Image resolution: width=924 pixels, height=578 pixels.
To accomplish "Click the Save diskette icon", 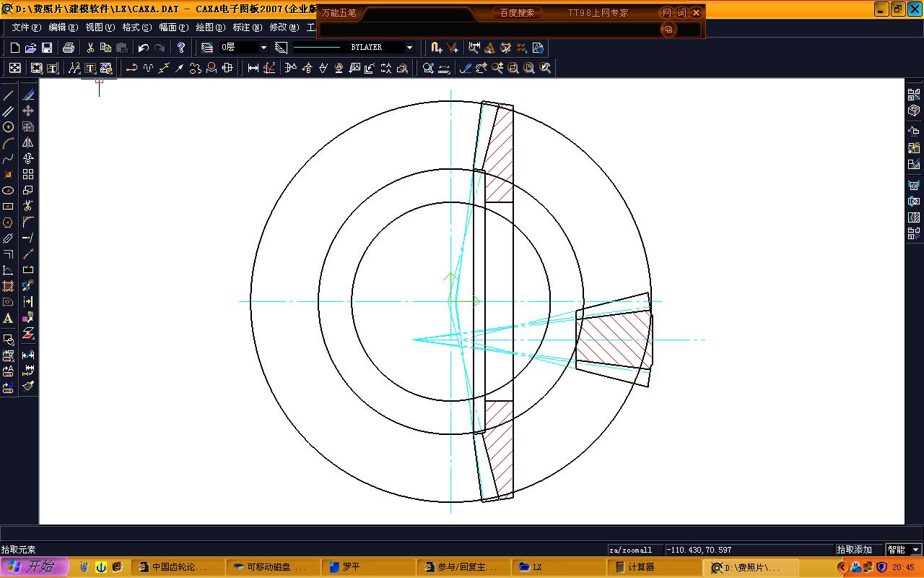I will (x=46, y=48).
